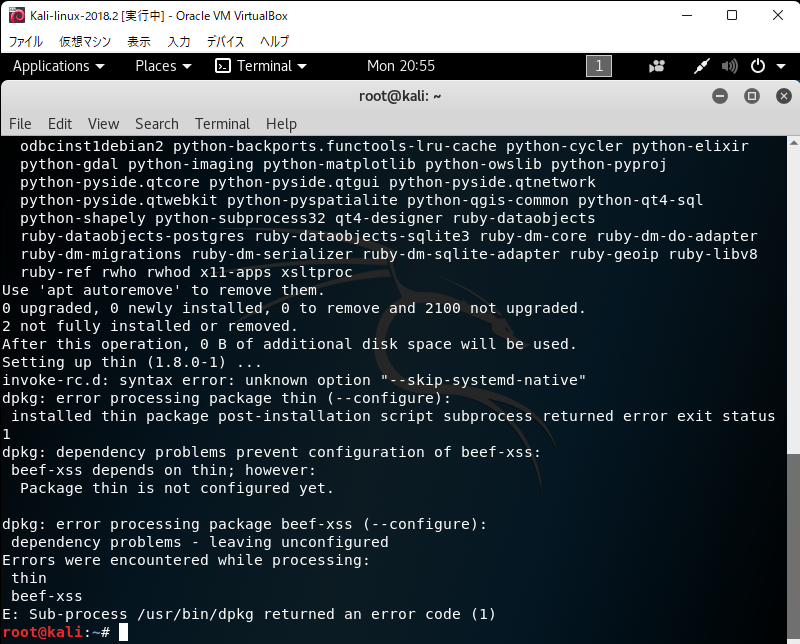Open the terminal View menu
This screenshot has width=800, height=644.
103,124
